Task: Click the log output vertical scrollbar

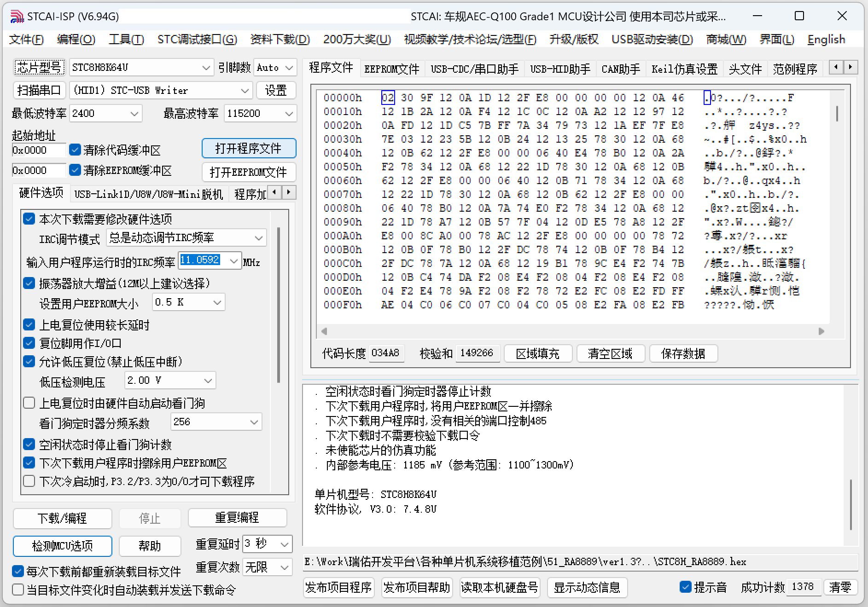Action: 851,505
